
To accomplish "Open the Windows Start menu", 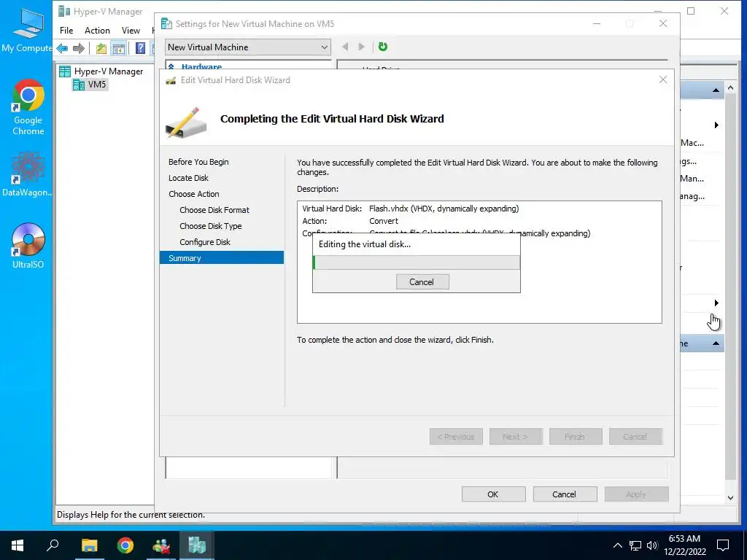I will click(x=18, y=545).
